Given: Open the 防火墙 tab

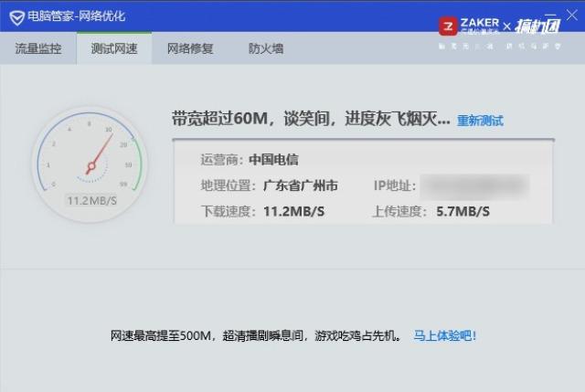Looking at the screenshot, I should point(266,48).
